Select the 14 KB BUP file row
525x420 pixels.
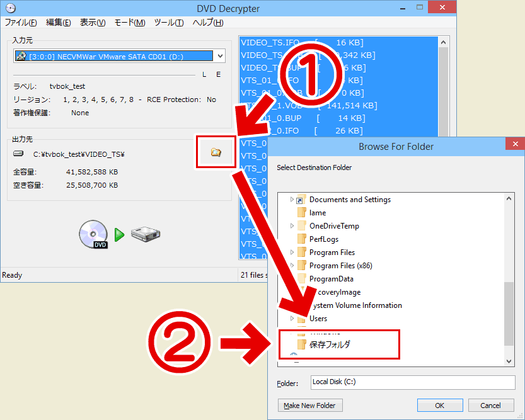(339, 118)
